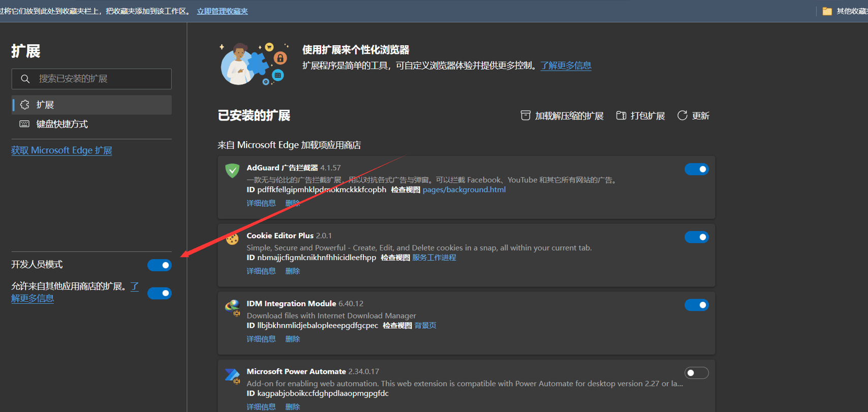The height and width of the screenshot is (412, 868).
Task: Click the 打包扩展 package icon
Action: pos(621,116)
